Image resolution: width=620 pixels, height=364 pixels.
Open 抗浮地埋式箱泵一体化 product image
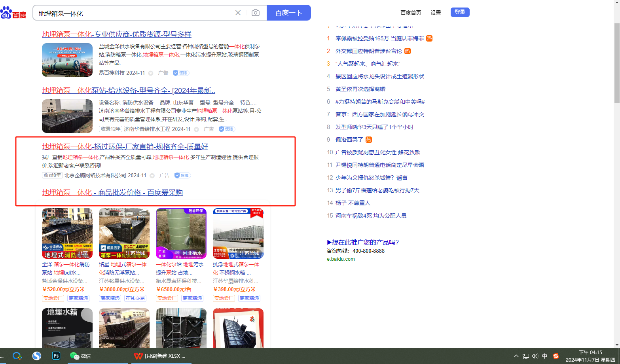click(238, 233)
